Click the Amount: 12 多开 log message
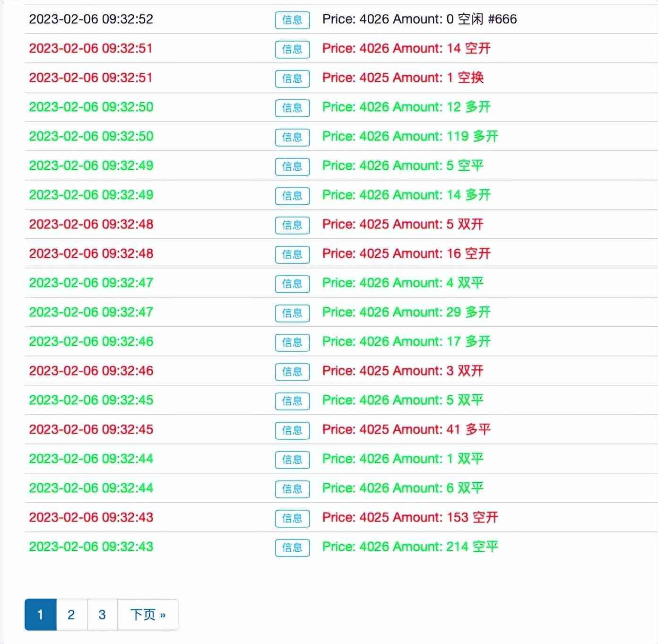Image resolution: width=658 pixels, height=644 pixels. [406, 107]
